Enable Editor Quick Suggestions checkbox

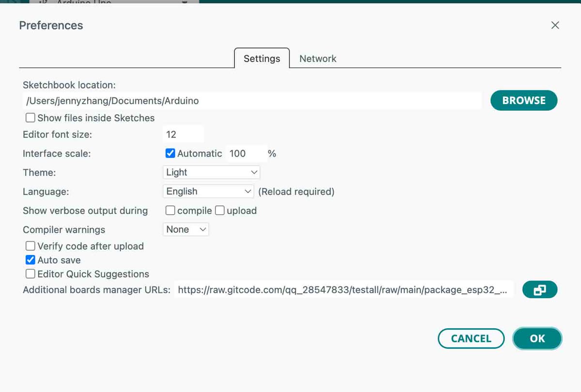coord(31,274)
